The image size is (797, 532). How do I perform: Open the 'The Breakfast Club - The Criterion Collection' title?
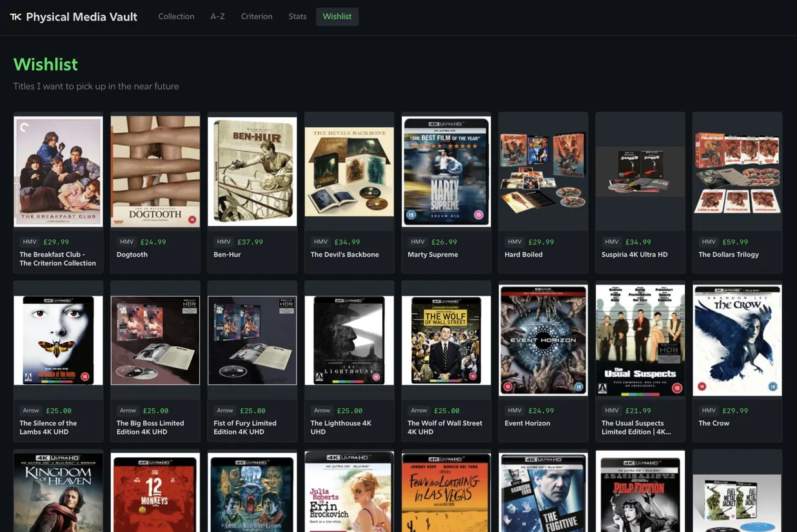tap(58, 259)
